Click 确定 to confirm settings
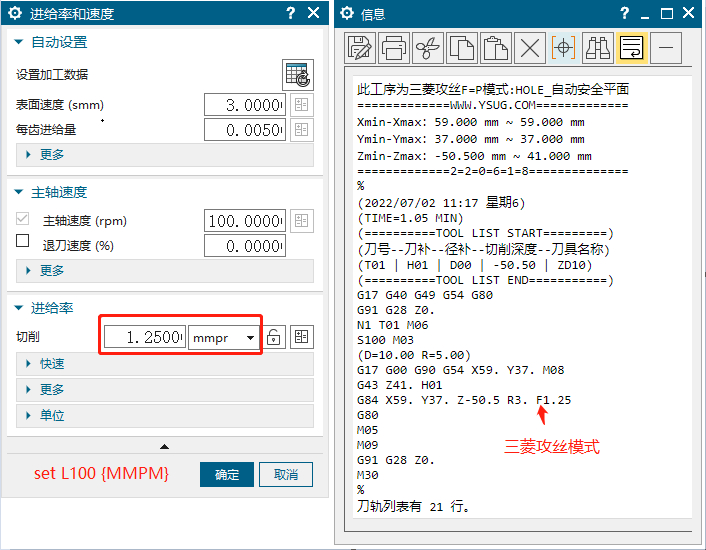This screenshot has height=550, width=706. (x=226, y=474)
